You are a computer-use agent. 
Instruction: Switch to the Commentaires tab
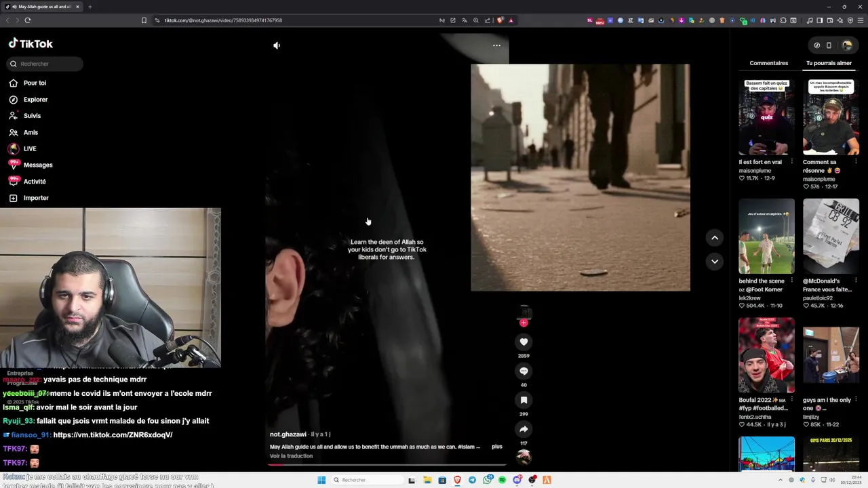(769, 63)
